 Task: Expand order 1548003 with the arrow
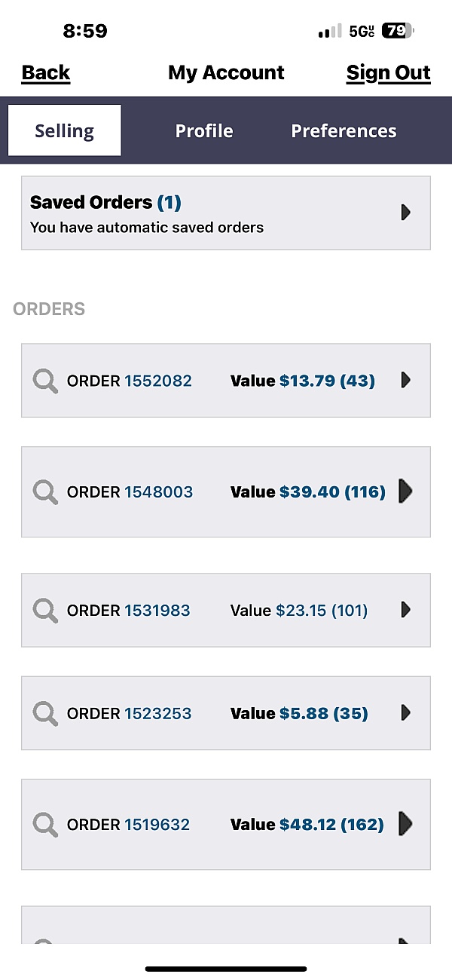(406, 492)
